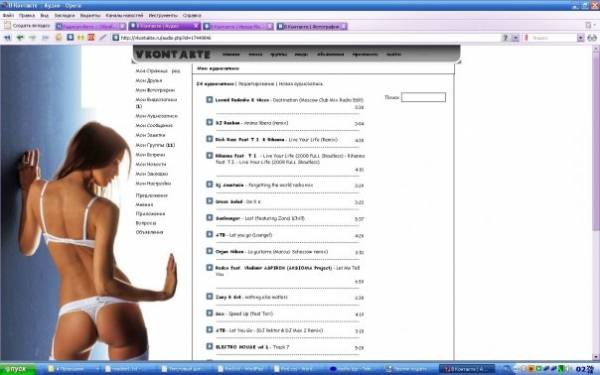This screenshot has width=600, height=375.
Task: Play the ATB Let You Go (Lounge) track
Action: point(209,234)
